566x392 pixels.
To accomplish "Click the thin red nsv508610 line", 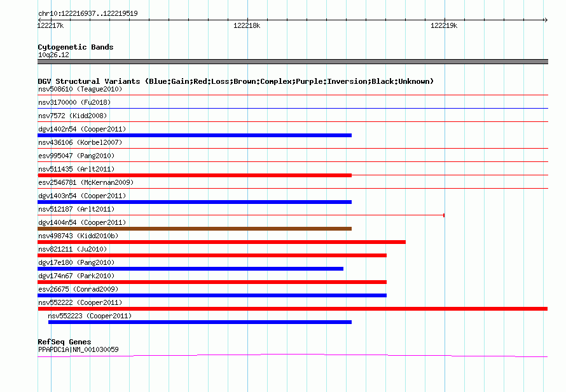I will 293,95.
